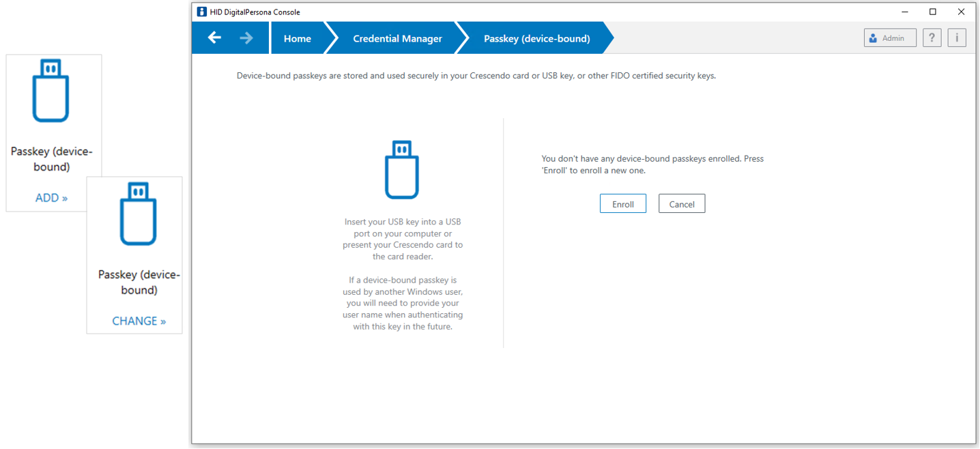
Task: Click the large USB key icon in console
Action: 402,170
